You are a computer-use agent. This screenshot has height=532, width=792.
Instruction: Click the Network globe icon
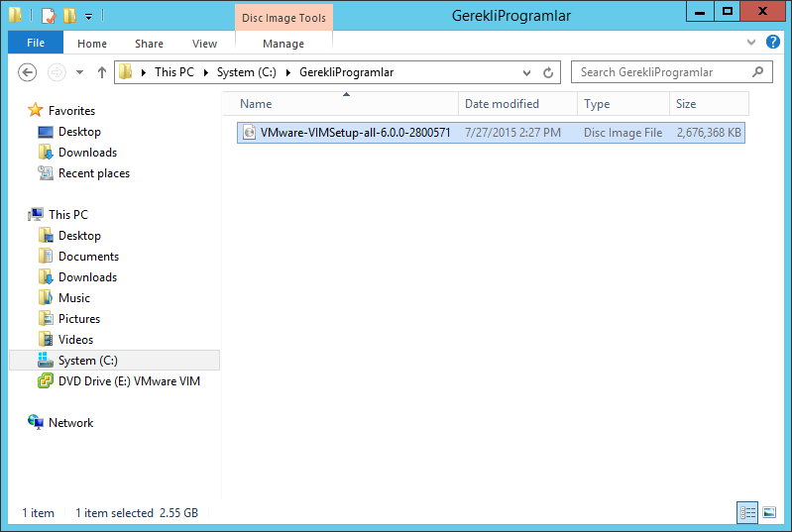coord(36,422)
